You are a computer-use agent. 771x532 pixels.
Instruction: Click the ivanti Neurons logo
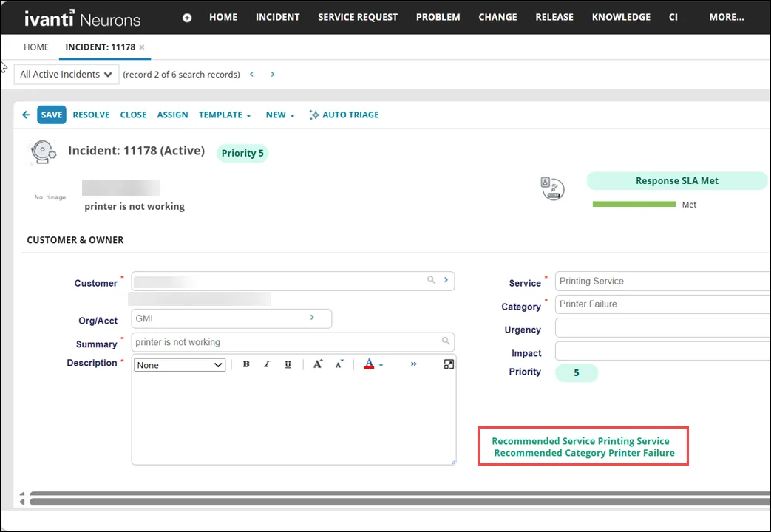pos(83,18)
